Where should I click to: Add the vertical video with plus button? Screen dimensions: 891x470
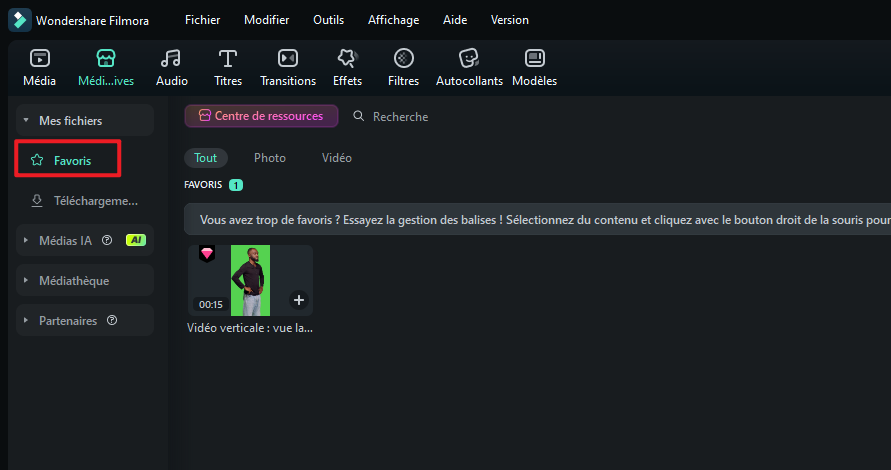coord(299,300)
